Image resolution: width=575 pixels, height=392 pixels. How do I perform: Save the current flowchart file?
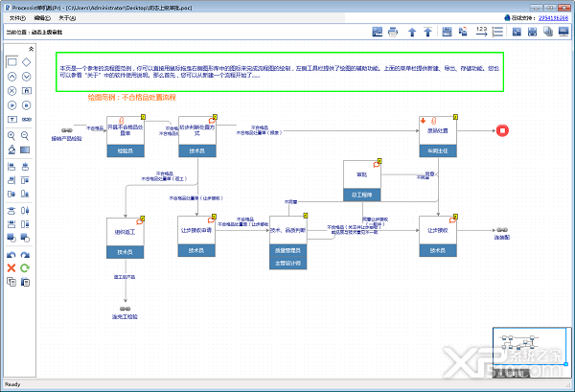click(447, 32)
